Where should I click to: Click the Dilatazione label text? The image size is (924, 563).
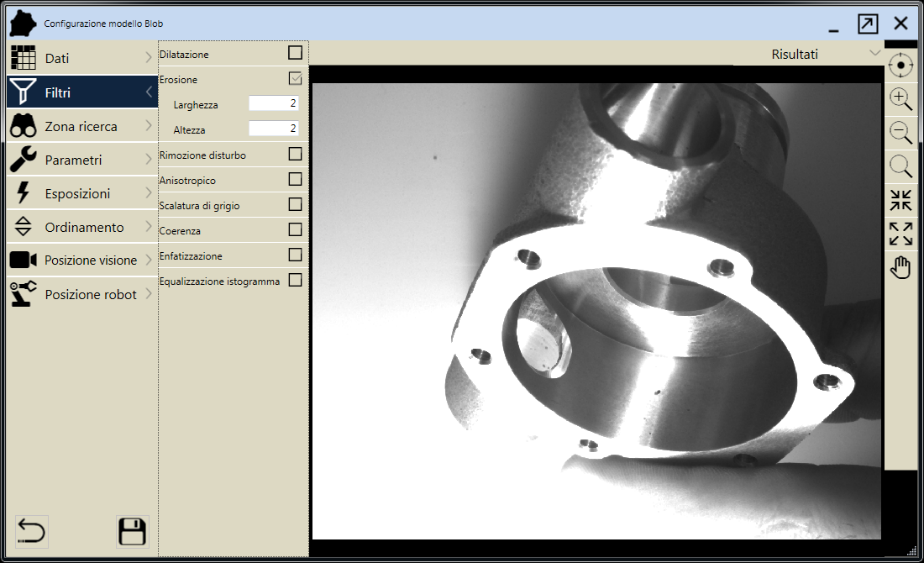click(x=184, y=55)
